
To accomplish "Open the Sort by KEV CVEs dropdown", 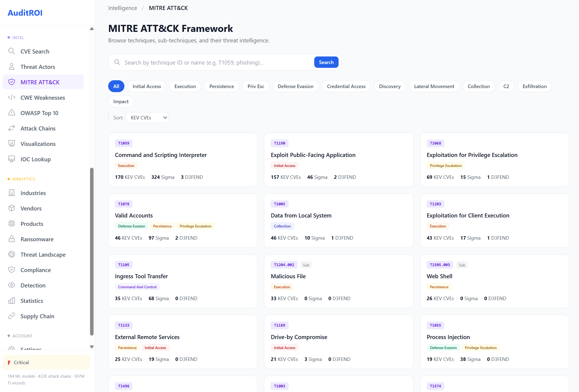I will coord(147,118).
